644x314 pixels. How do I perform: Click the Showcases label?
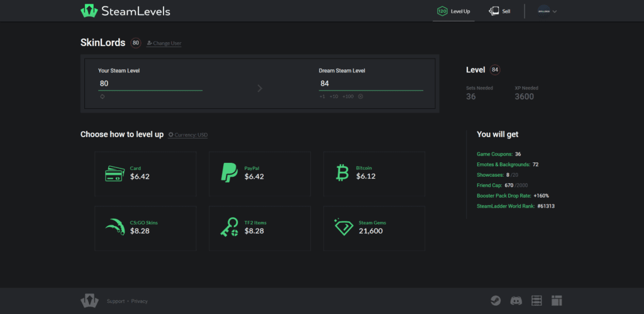tap(490, 175)
